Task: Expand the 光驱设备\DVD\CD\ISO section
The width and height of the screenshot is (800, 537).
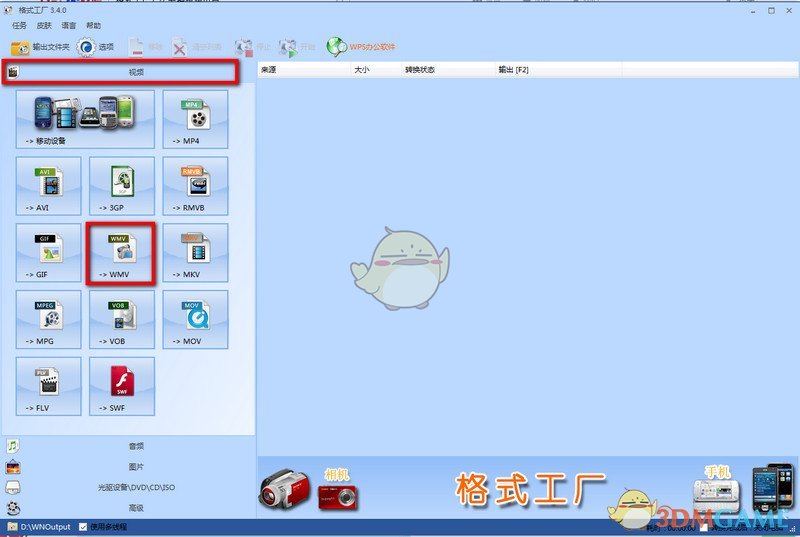Action: (x=135, y=487)
